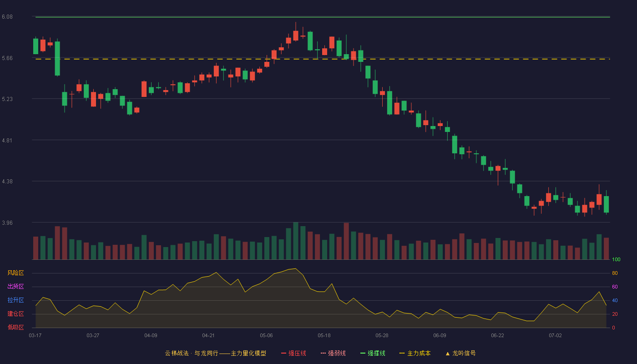Click the 03-17 date label
The width and height of the screenshot is (637, 364).
point(35,335)
